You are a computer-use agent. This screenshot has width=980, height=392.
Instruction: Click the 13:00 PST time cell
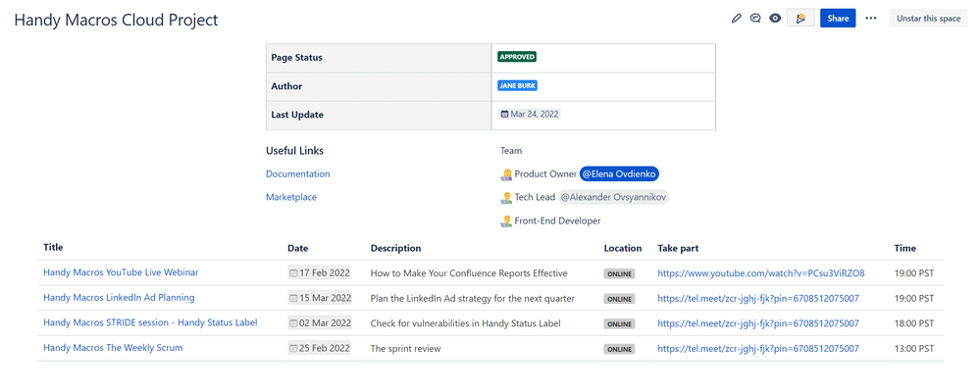pos(914,348)
